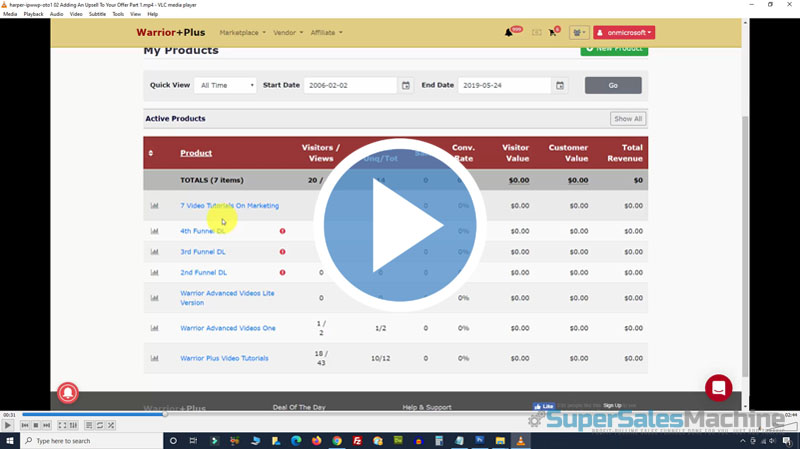Open the VLC playlist view
800x449 pixels.
[x=88, y=425]
